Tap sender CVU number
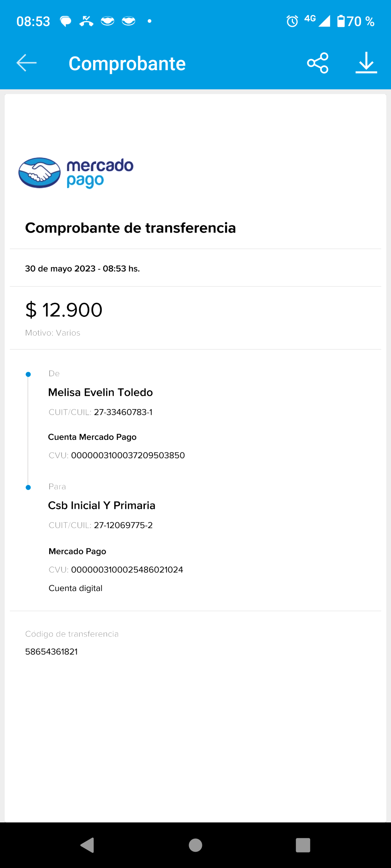391x868 pixels. 128,455
